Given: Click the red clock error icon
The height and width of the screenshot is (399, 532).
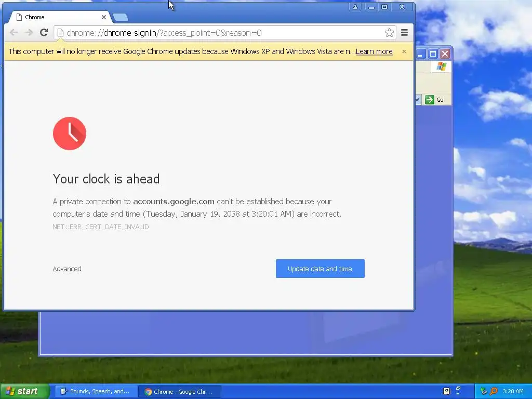Looking at the screenshot, I should click(x=70, y=134).
